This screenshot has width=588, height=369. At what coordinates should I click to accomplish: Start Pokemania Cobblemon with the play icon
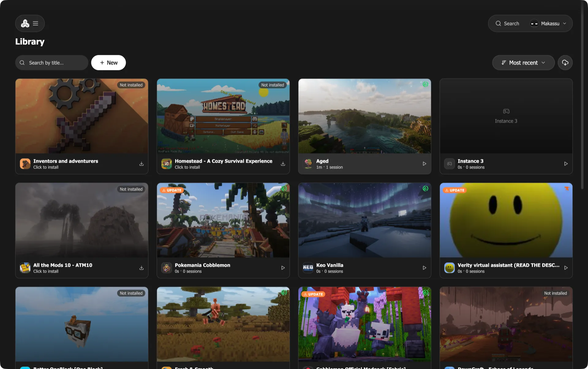(x=283, y=268)
